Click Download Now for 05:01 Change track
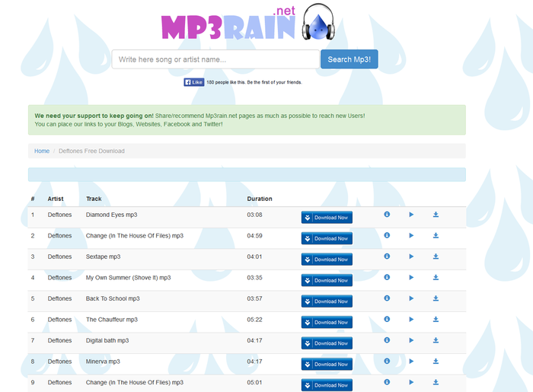This screenshot has width=533, height=392. pyautogui.click(x=327, y=385)
